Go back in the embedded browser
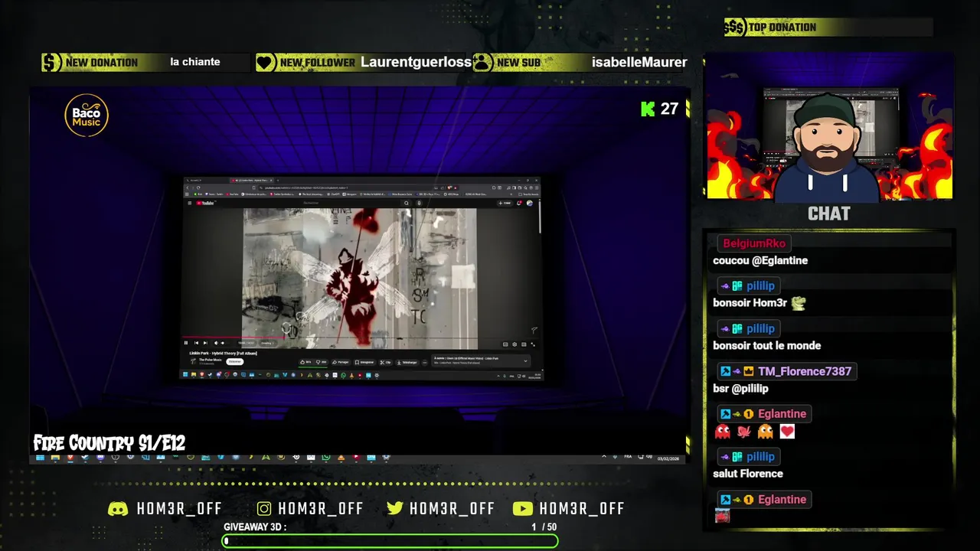 click(188, 187)
